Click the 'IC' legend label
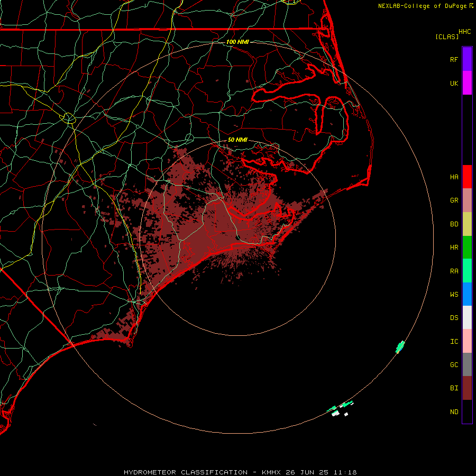This screenshot has height=476, width=476. pos(454,342)
